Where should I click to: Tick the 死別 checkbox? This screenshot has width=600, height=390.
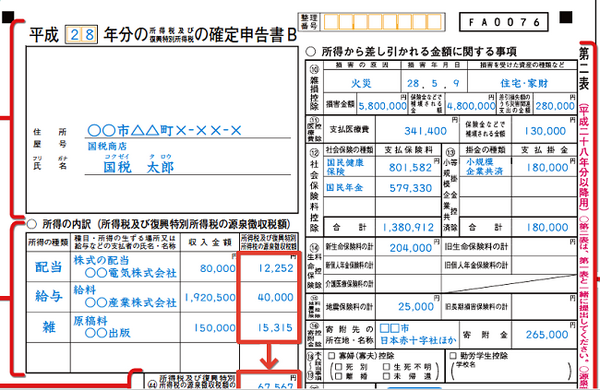339,367
